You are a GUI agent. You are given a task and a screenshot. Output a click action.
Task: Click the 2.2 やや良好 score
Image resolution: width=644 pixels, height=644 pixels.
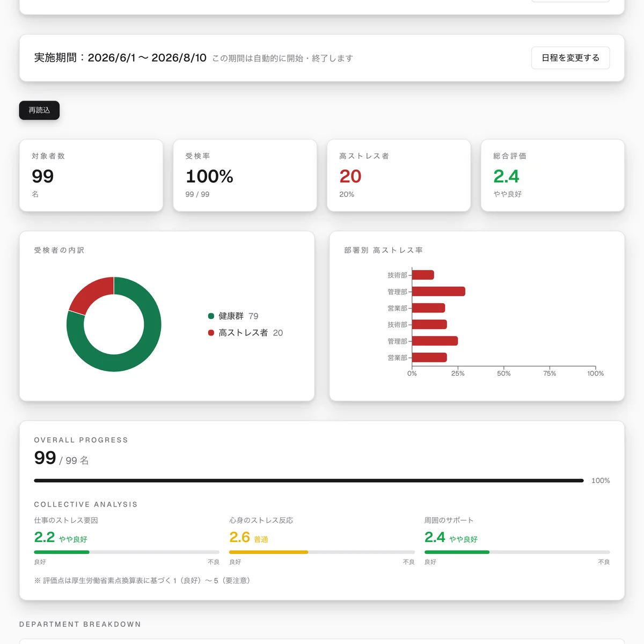click(x=61, y=537)
